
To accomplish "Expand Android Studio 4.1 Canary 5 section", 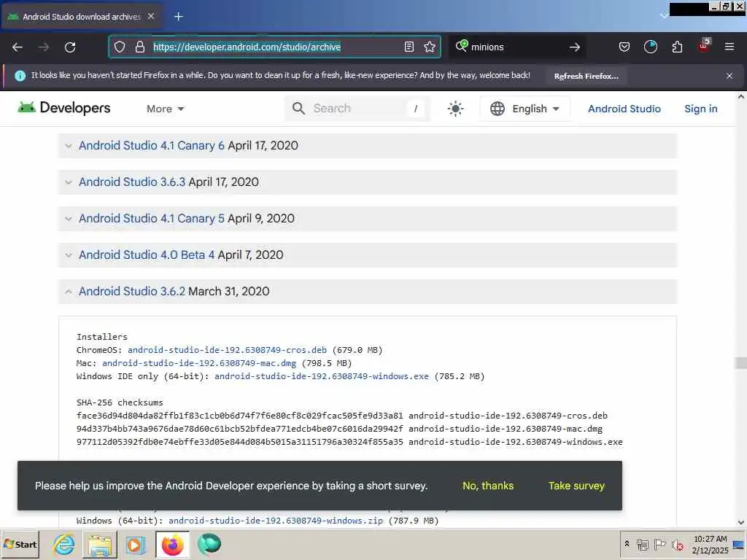I will (368, 219).
